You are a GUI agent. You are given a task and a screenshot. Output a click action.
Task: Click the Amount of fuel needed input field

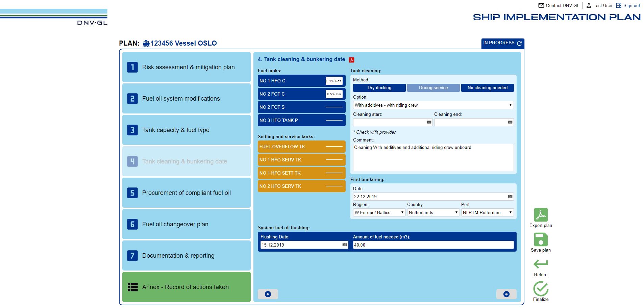coord(433,245)
